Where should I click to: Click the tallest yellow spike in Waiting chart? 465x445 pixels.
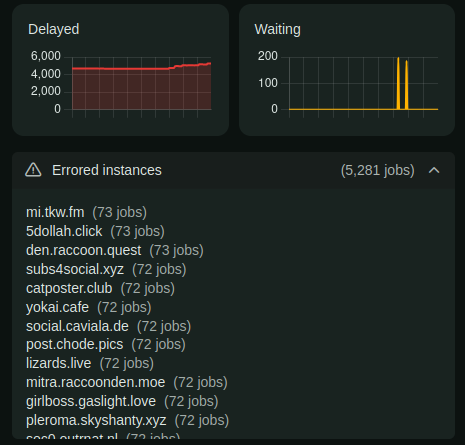[398, 83]
